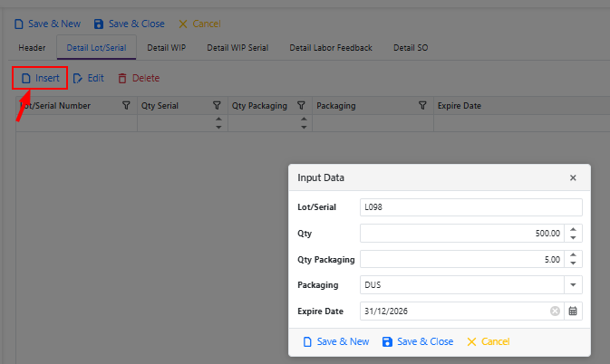This screenshot has height=364, width=610.
Task: Open the Expire Date calendar picker
Action: [573, 311]
